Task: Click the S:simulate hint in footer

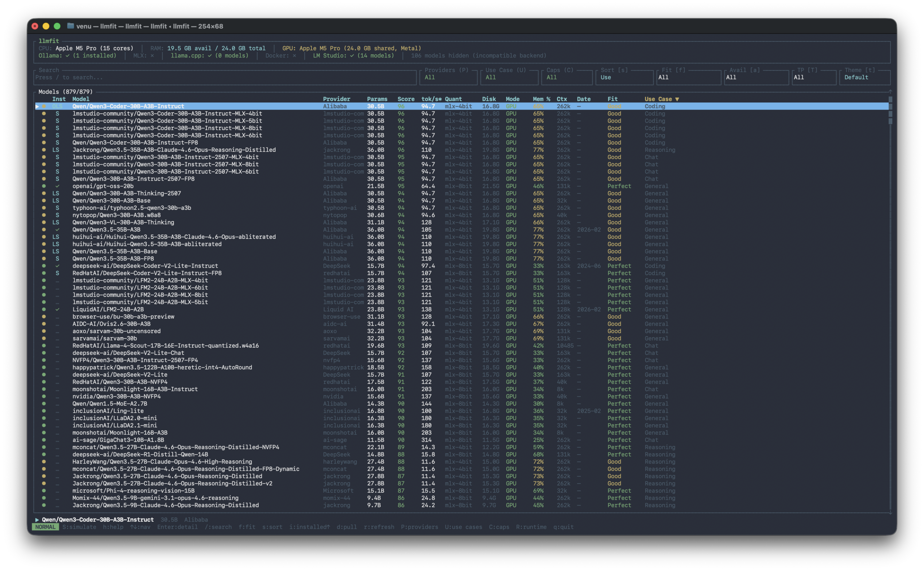Action: (x=79, y=527)
